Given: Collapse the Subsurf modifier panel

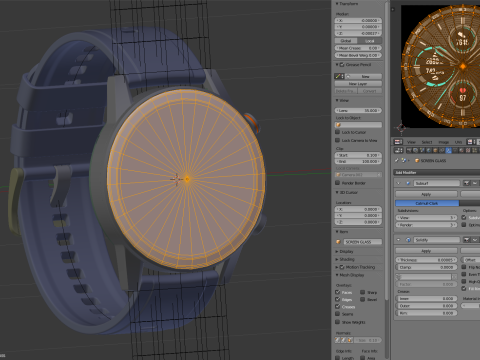Looking at the screenshot, I should [x=398, y=183].
